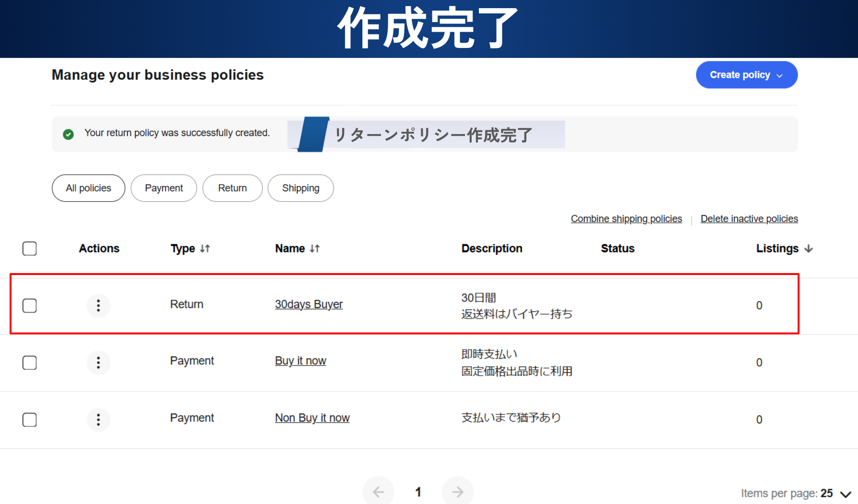Select the Non Buy it now row checkbox
Image resolution: width=858 pixels, height=504 pixels.
[x=30, y=420]
